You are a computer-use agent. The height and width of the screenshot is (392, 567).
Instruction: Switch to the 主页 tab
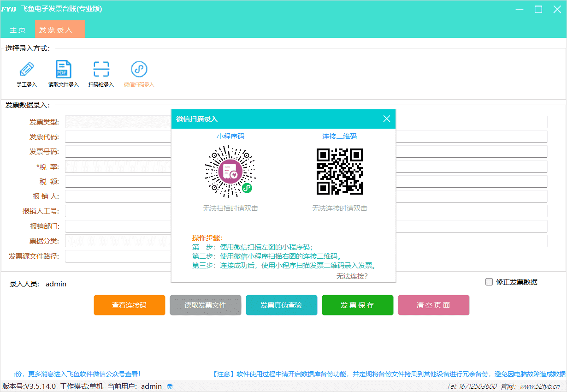coord(18,30)
